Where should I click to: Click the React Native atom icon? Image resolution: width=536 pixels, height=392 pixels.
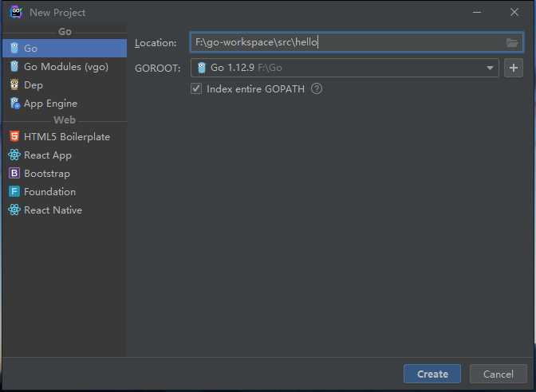coord(14,210)
